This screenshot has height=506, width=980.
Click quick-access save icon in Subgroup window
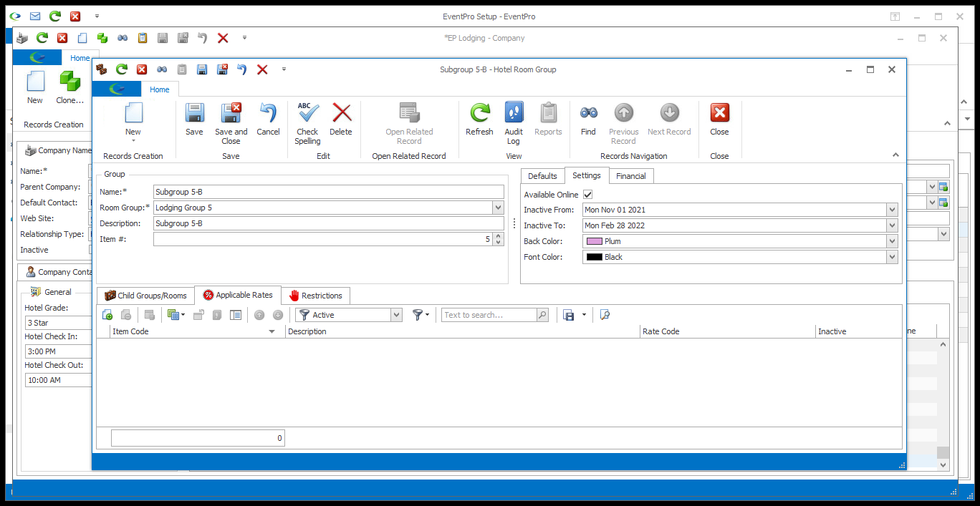coord(202,69)
